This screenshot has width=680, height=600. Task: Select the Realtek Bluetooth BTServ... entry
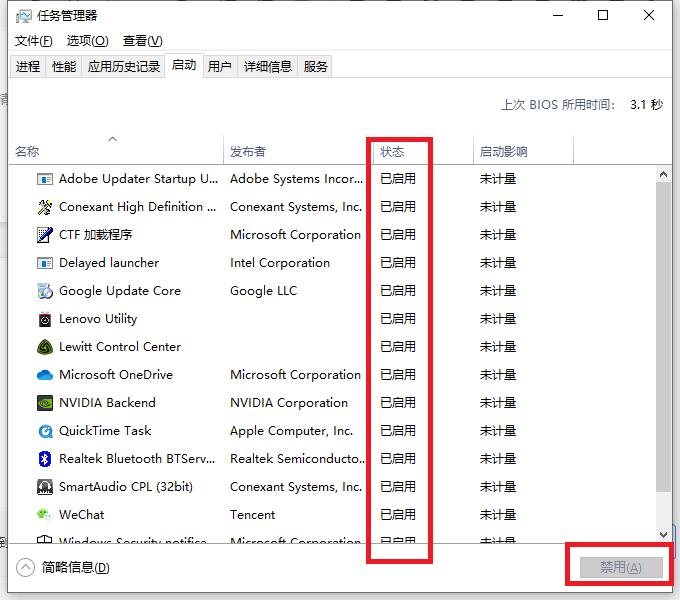click(137, 459)
